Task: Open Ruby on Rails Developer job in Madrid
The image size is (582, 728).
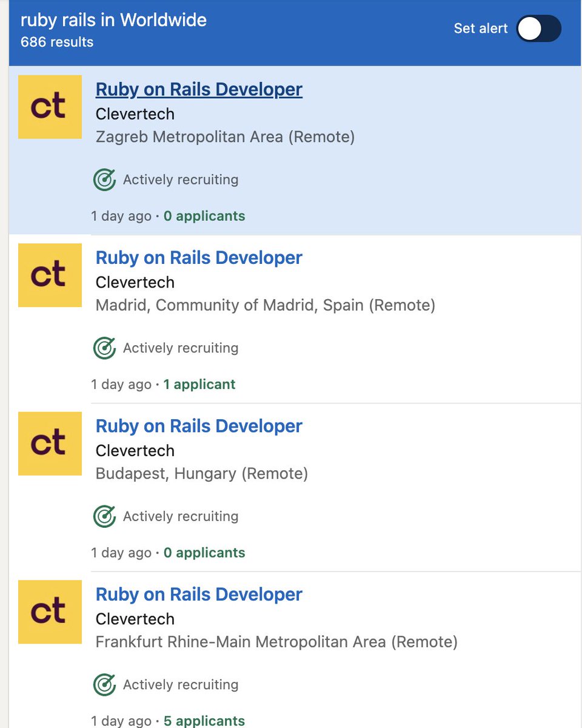Action: click(x=199, y=258)
